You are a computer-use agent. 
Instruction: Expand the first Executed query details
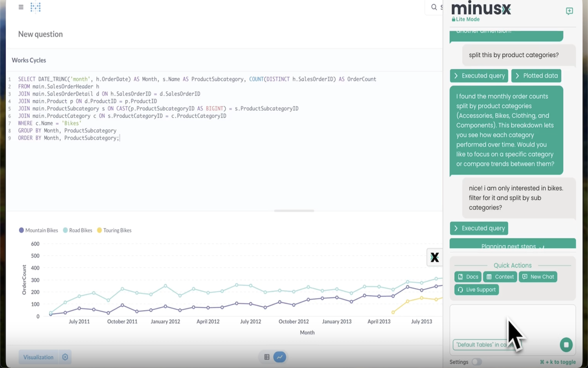[x=479, y=75]
